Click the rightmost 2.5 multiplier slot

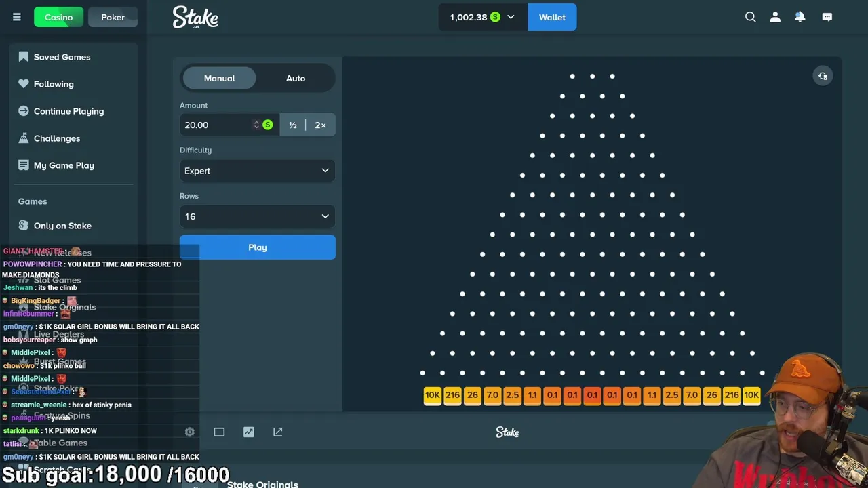pos(672,394)
